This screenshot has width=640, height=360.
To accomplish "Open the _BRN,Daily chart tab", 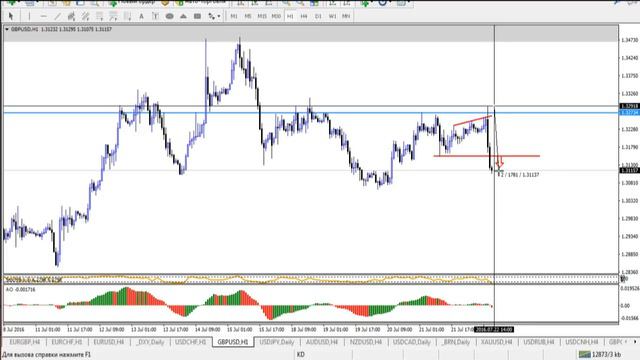I will (456, 342).
